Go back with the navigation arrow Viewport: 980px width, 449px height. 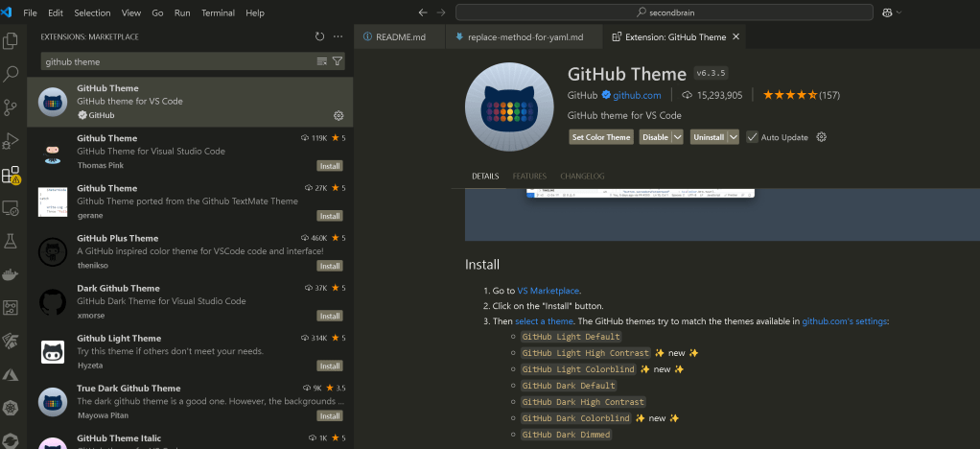click(423, 12)
